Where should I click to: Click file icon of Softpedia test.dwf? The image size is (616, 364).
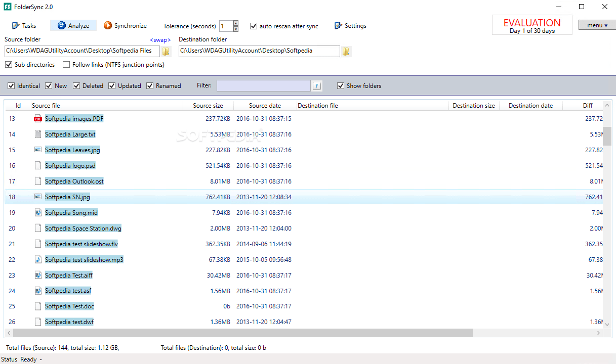click(38, 322)
